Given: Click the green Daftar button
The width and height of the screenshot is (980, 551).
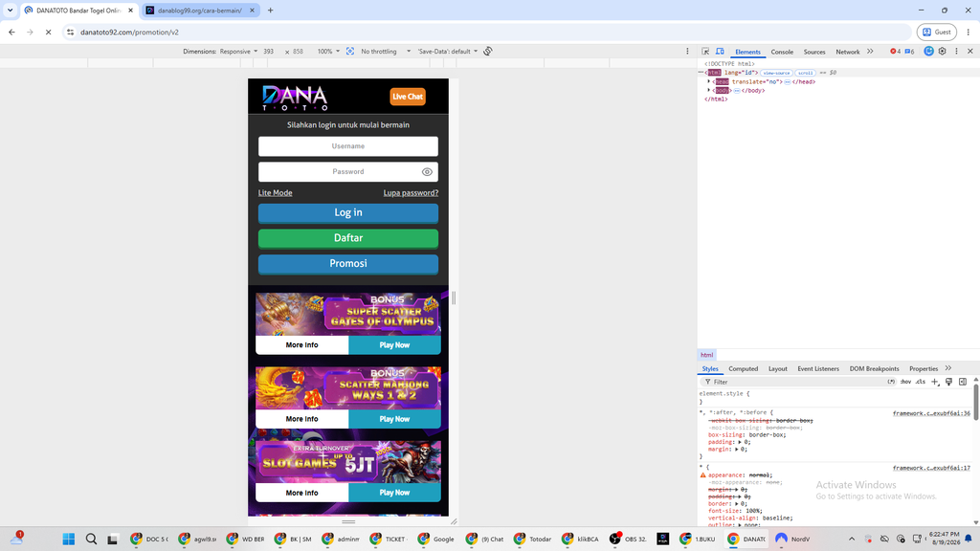Looking at the screenshot, I should pos(348,238).
